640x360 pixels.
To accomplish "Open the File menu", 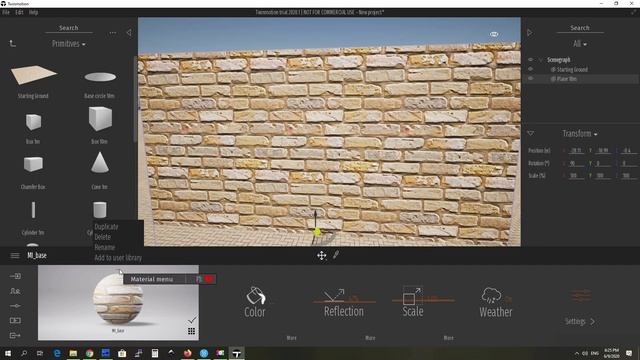I will coord(6,12).
